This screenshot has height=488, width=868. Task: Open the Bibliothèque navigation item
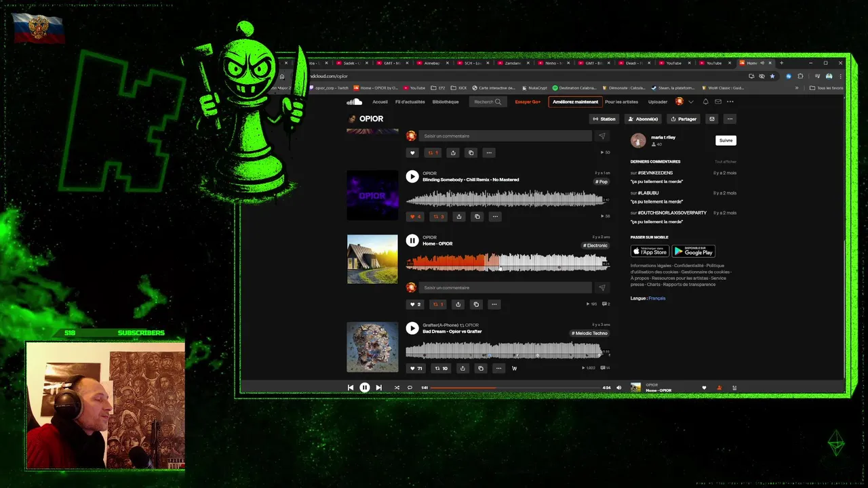coord(446,102)
